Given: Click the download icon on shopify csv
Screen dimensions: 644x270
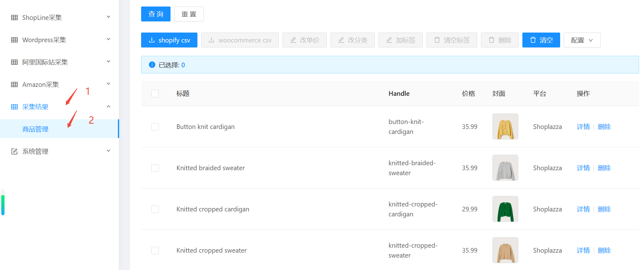Looking at the screenshot, I should [x=152, y=40].
